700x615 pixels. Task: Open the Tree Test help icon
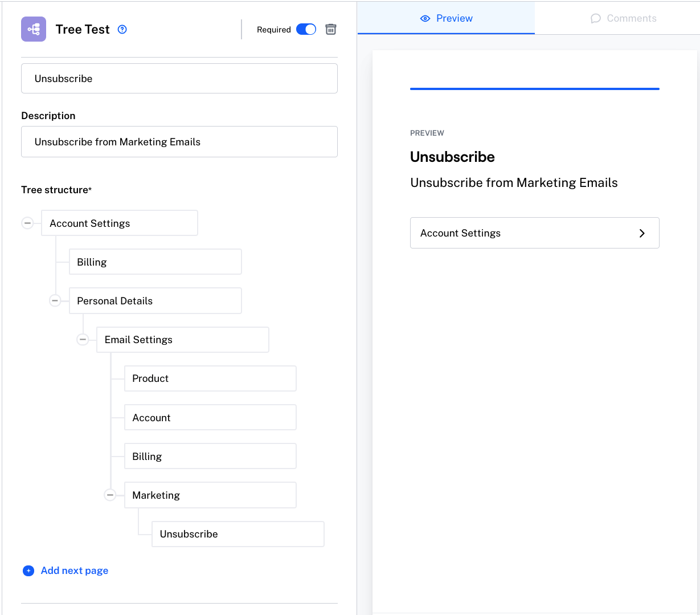tap(122, 30)
